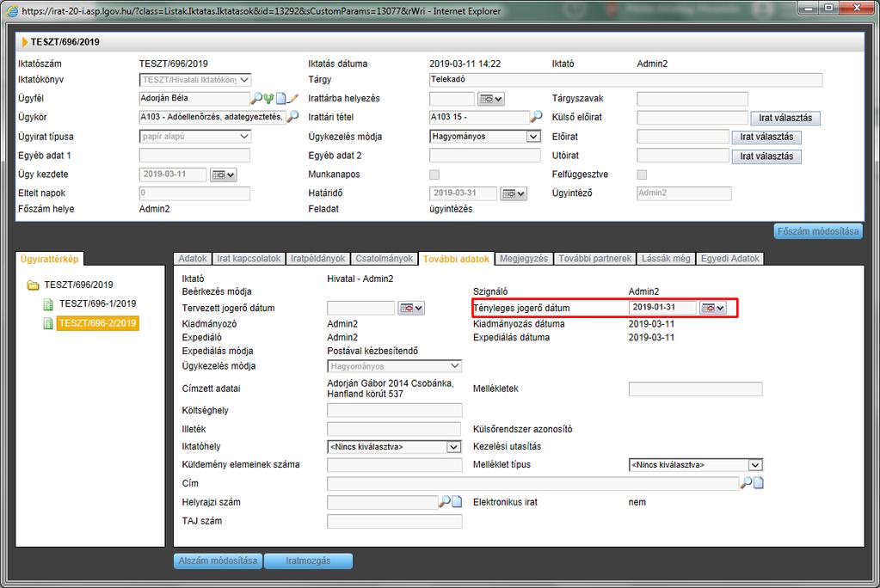
Task: Open calendar picker for Határidő
Action: coord(513,194)
